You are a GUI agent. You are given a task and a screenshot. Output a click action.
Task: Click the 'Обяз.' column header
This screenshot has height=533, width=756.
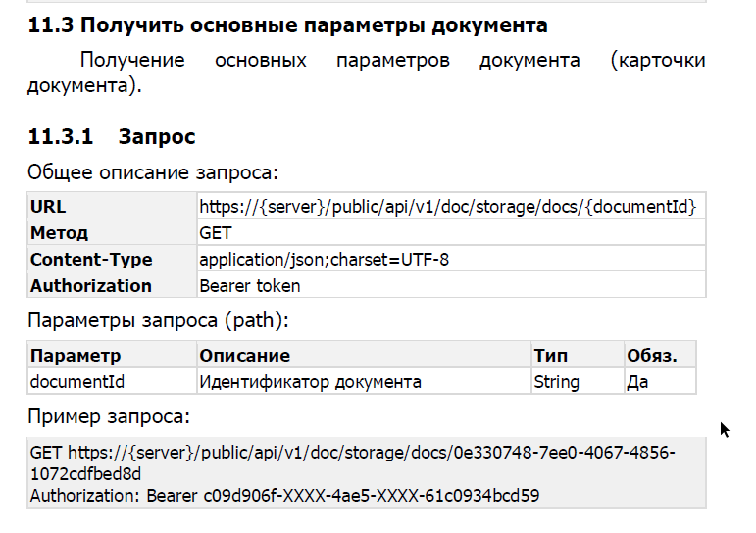click(x=651, y=355)
